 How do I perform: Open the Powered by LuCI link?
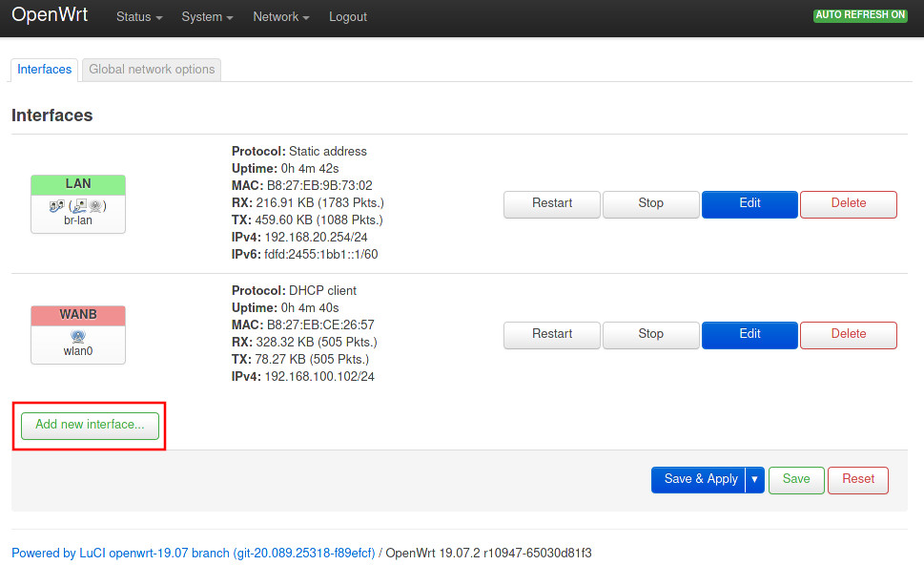click(194, 554)
